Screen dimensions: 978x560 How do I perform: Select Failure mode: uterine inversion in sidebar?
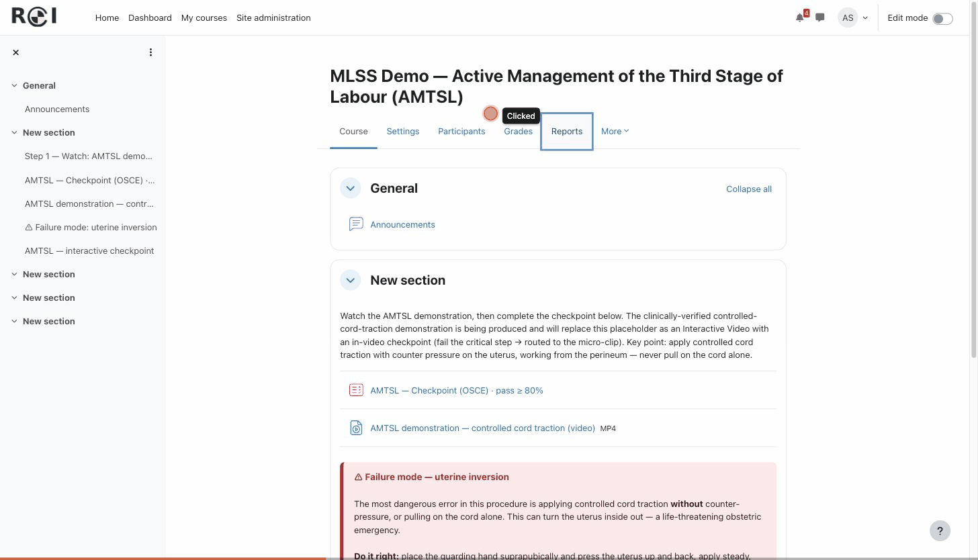tap(91, 227)
